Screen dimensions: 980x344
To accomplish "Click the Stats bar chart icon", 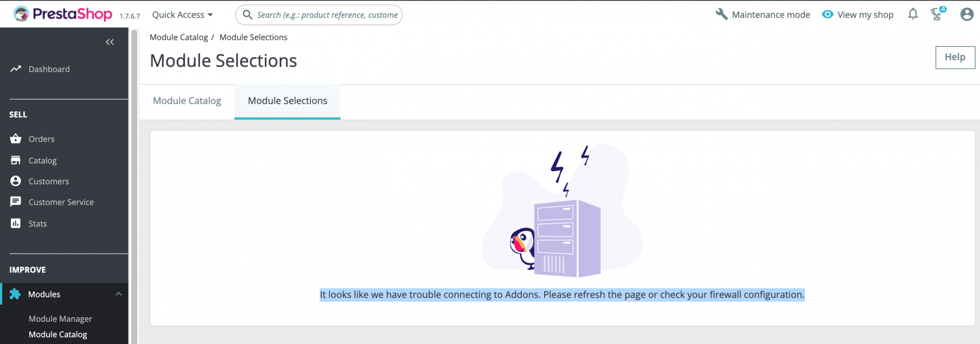I will (16, 223).
